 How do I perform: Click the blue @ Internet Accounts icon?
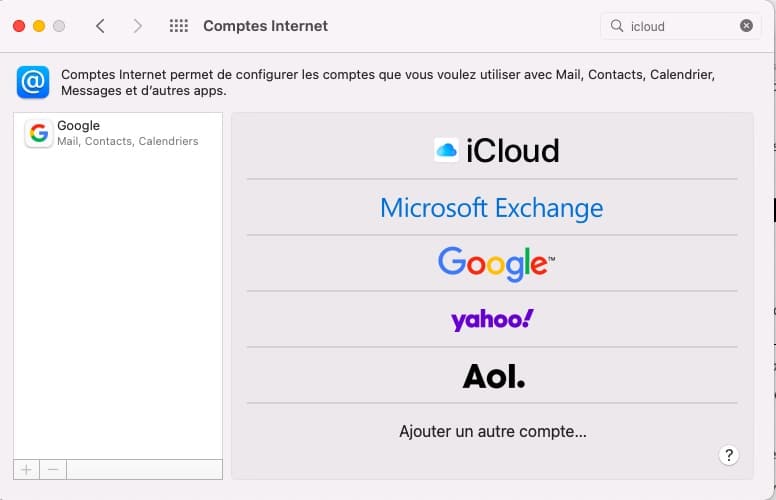click(33, 82)
